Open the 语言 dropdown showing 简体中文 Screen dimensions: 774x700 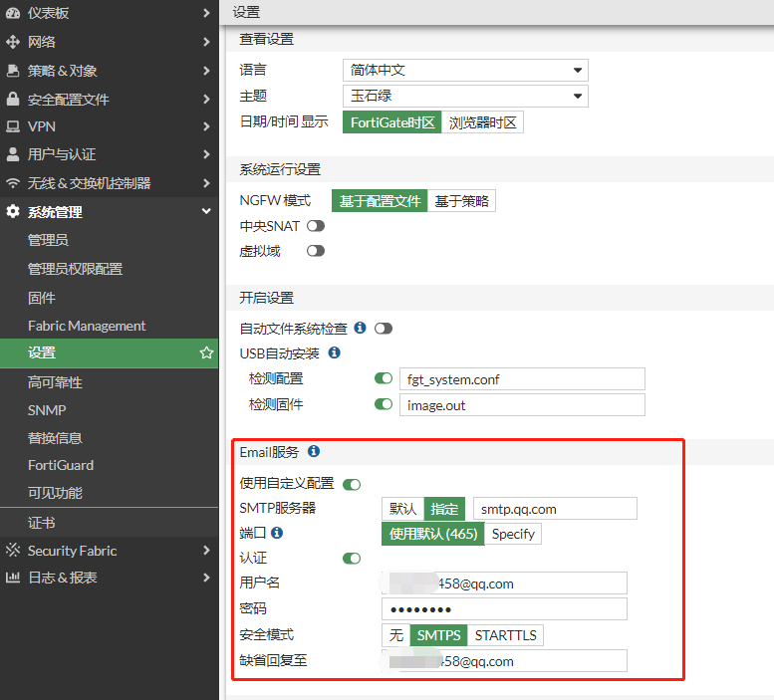coord(465,71)
